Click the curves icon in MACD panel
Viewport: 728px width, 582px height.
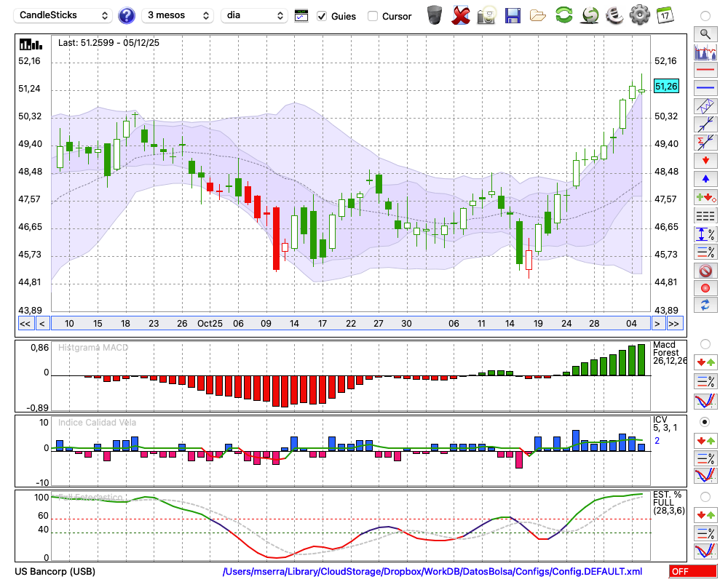(705, 401)
